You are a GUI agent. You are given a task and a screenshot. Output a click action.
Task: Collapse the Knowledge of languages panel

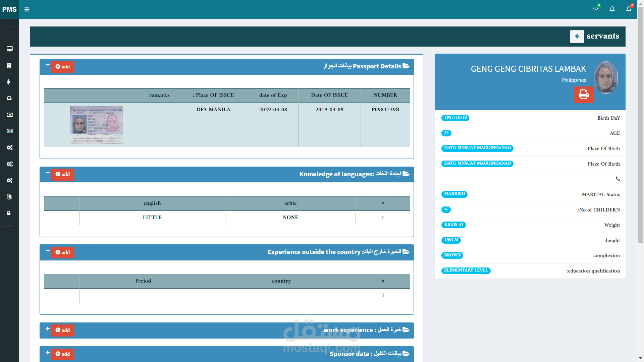(47, 173)
